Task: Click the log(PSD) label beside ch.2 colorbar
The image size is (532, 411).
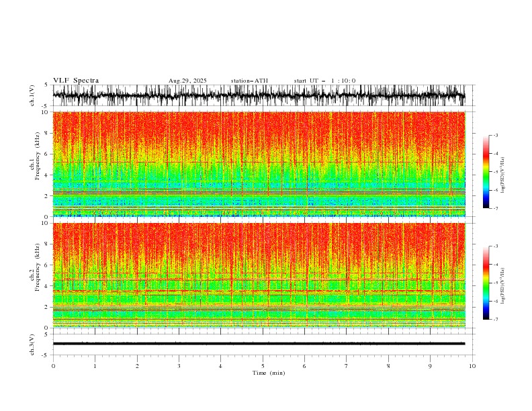Action: click(503, 286)
